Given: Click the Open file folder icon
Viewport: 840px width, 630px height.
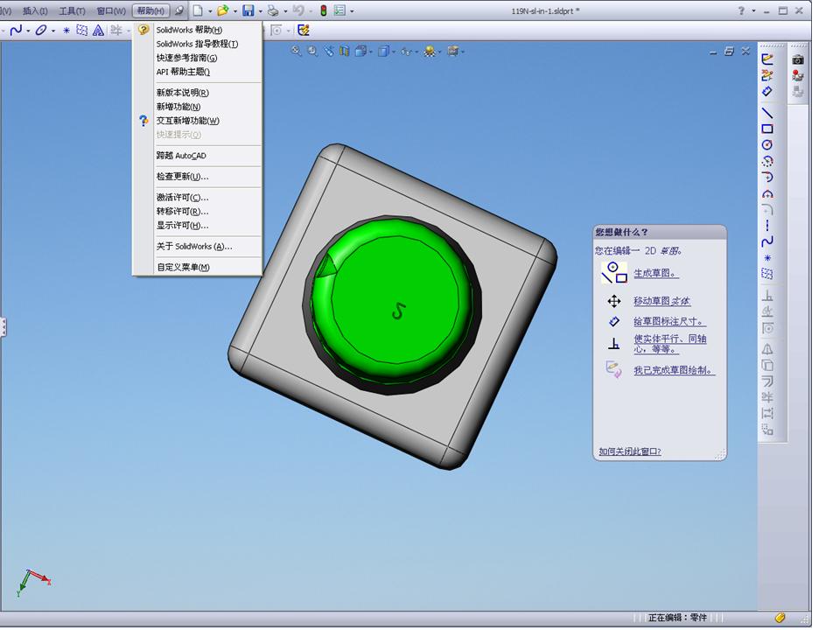Looking at the screenshot, I should point(223,10).
